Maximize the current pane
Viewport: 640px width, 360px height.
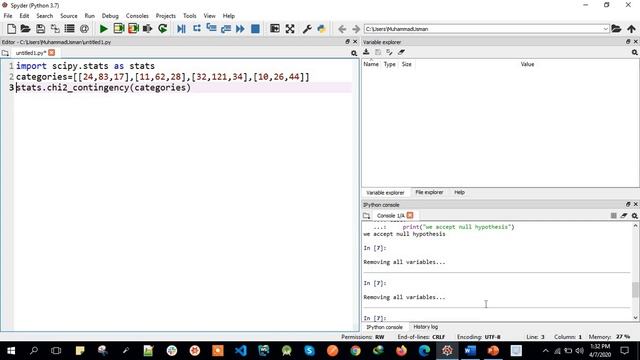pyautogui.click(x=275, y=29)
